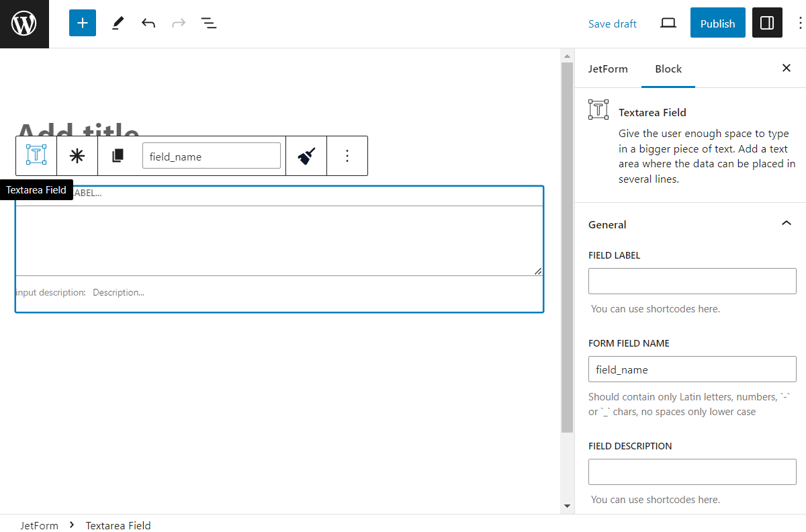This screenshot has height=532, width=806.
Task: Select the brush icon in the block toolbar
Action: pos(306,155)
